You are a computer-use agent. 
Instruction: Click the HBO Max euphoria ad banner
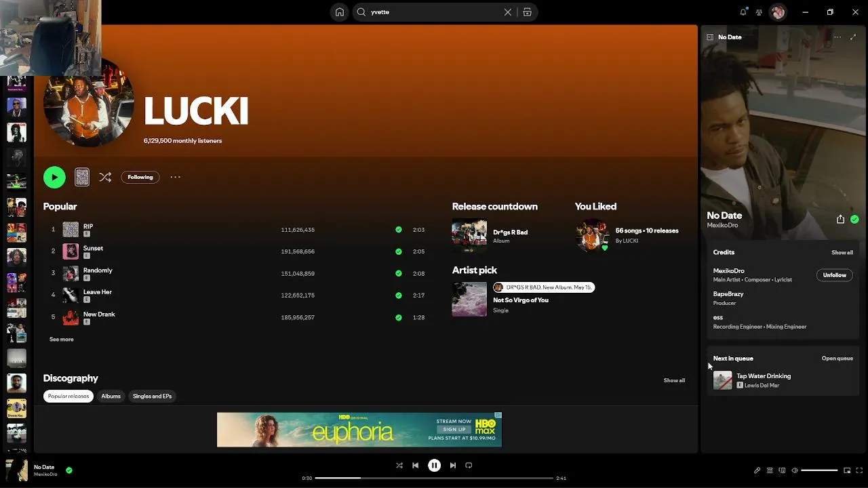pyautogui.click(x=359, y=430)
